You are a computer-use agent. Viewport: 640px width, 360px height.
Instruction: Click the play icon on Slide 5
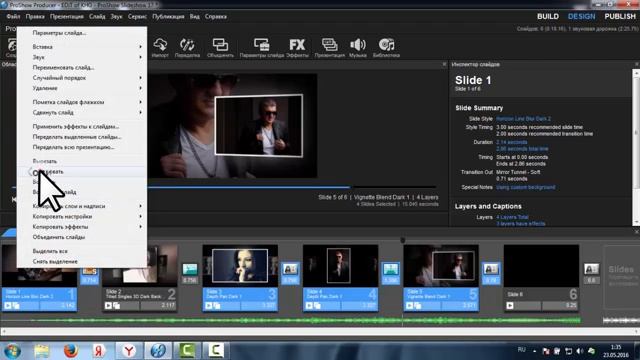(409, 305)
